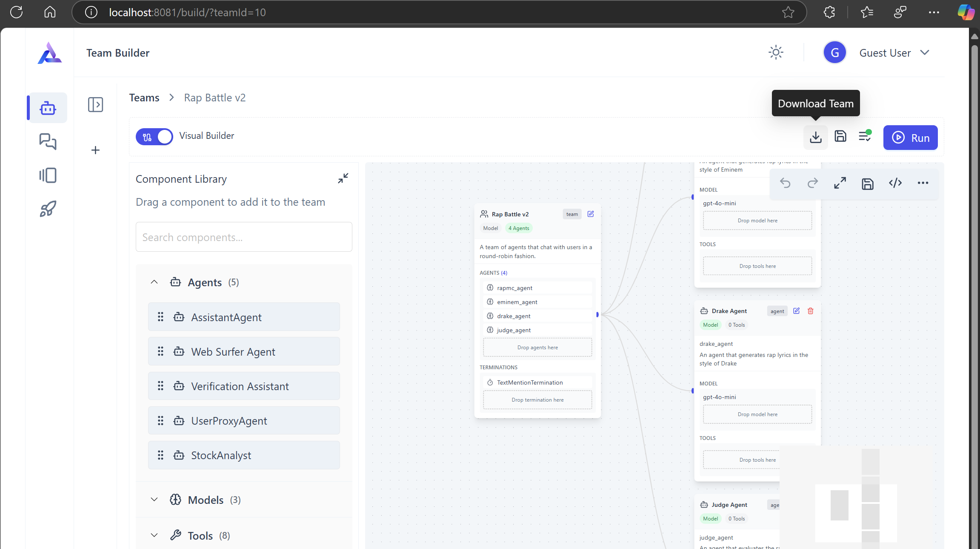The width and height of the screenshot is (980, 549).
Task: Edit the Rap Battle v2 team node
Action: click(x=591, y=214)
